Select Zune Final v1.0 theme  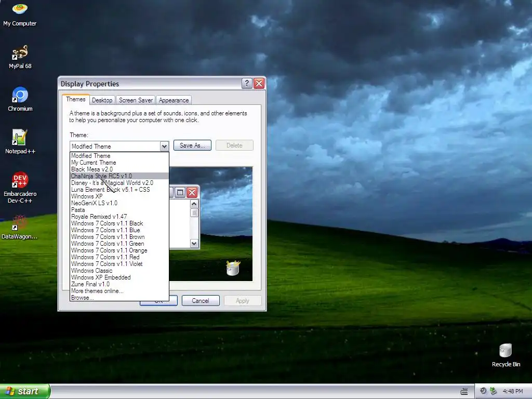click(x=119, y=284)
